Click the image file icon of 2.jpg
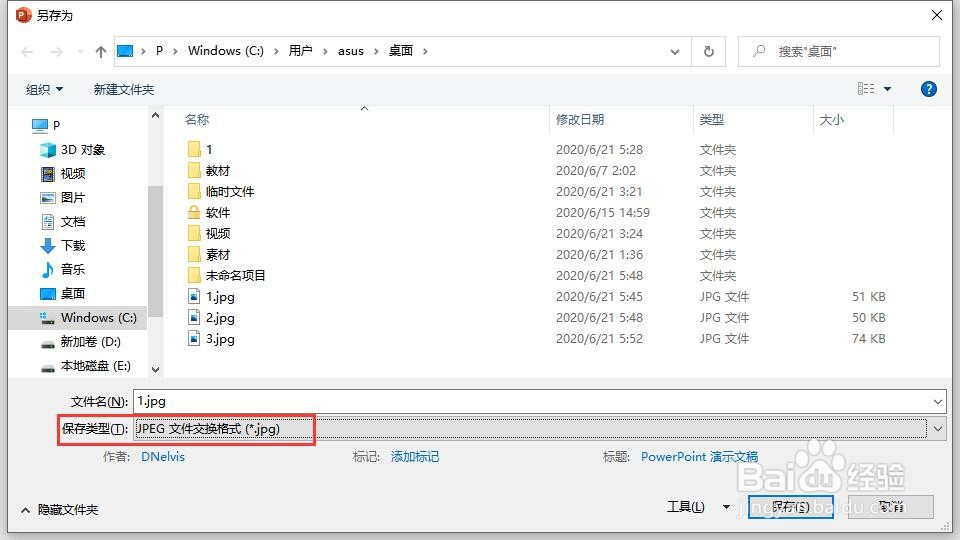 click(x=194, y=317)
